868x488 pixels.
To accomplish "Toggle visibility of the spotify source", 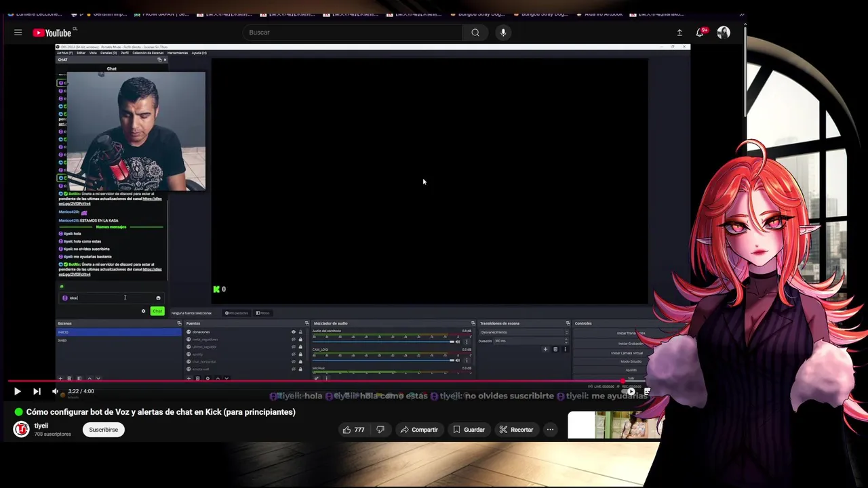I will click(x=294, y=354).
